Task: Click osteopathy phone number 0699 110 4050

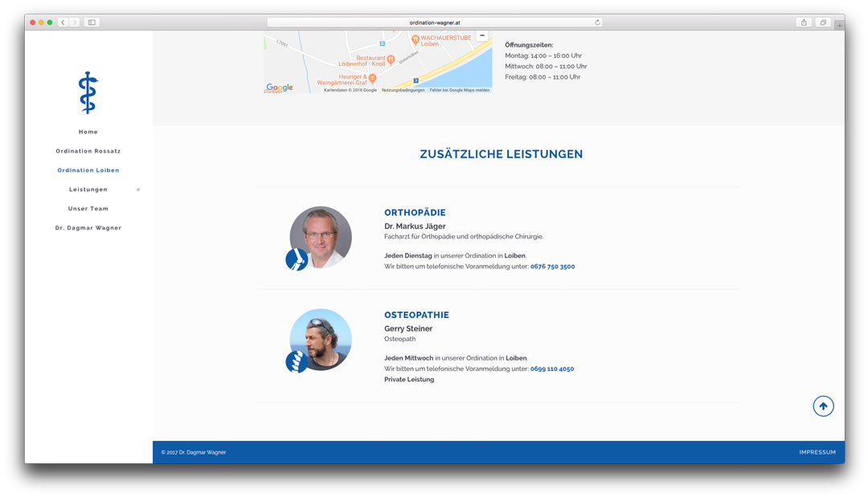Action: point(552,369)
